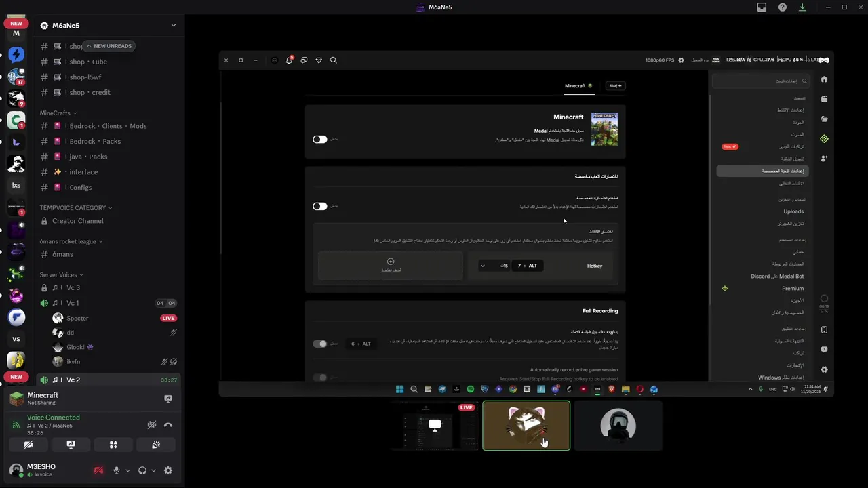Image resolution: width=868 pixels, height=488 pixels.
Task: Collapse the TEMPVOICE CATEGORY section
Action: point(76,208)
